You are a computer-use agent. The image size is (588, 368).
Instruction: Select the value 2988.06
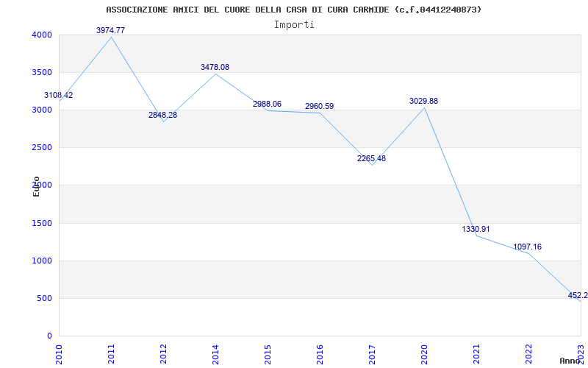click(x=267, y=105)
